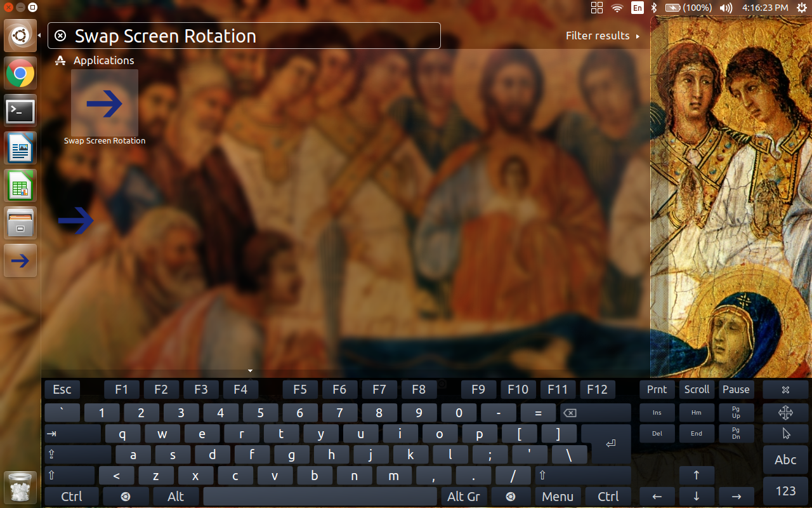Toggle the left Shift key
812x508 pixels.
point(69,475)
